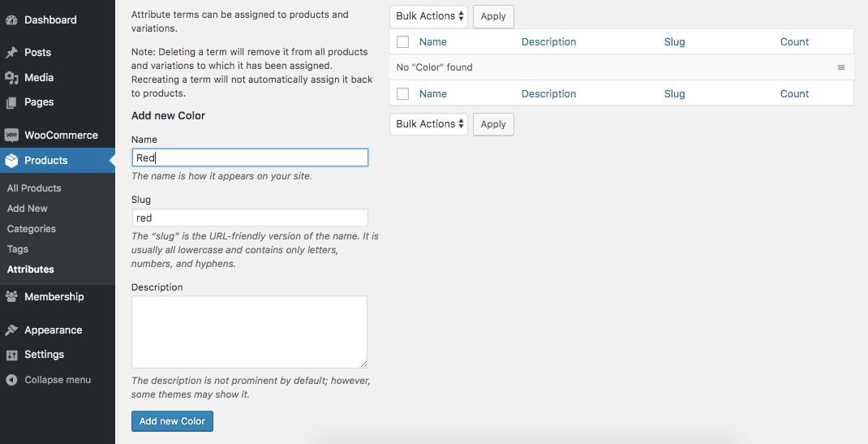Screen dimensions: 868x444
Task: Click the Products box icon
Action: (x=11, y=161)
